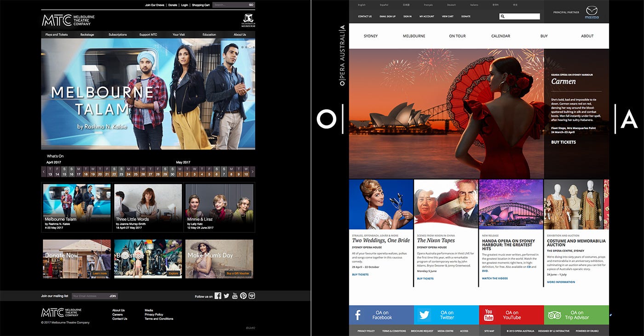644x336 pixels.
Task: Select Support MTC in the navigation bar
Action: [148, 34]
